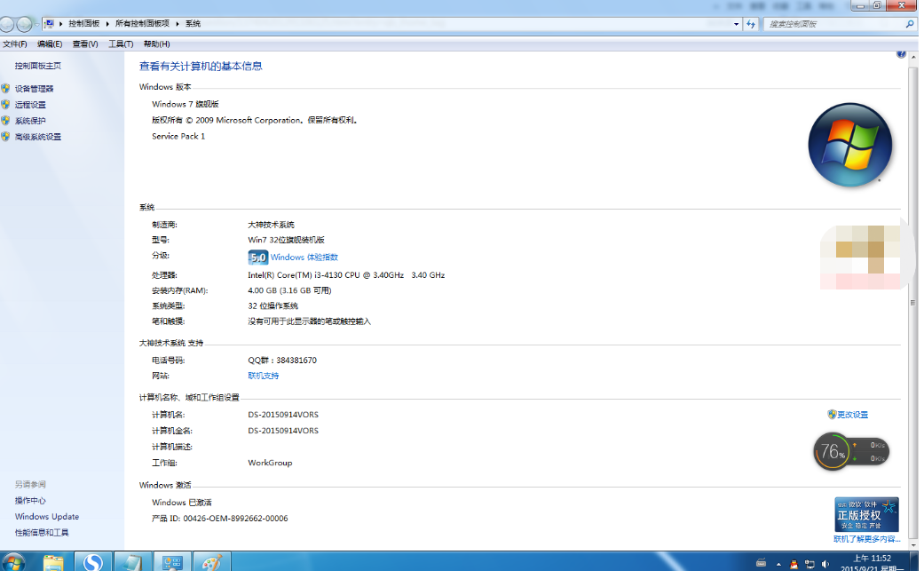
Task: Click the vertical scrollbar thumb
Action: point(913,302)
